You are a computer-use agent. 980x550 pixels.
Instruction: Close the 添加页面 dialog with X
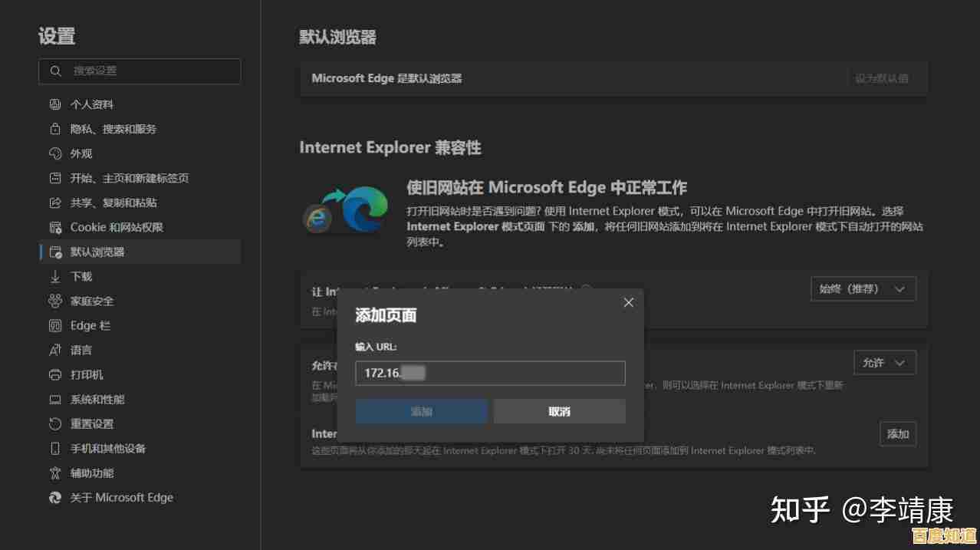pos(628,302)
